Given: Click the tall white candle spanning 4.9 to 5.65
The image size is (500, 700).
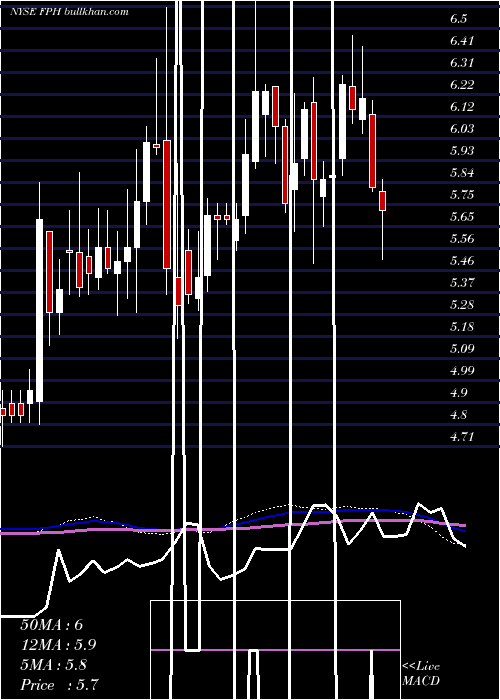Looking at the screenshot, I should pyautogui.click(x=40, y=310).
